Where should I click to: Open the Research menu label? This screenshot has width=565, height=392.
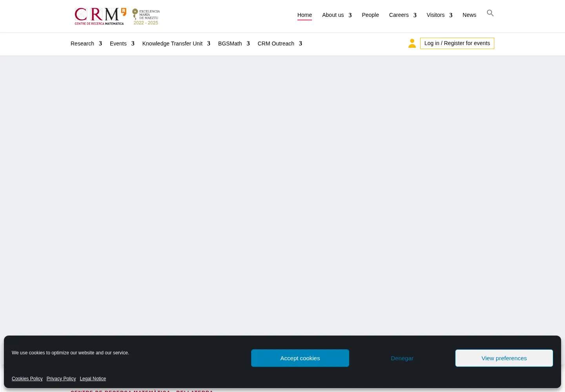click(82, 44)
